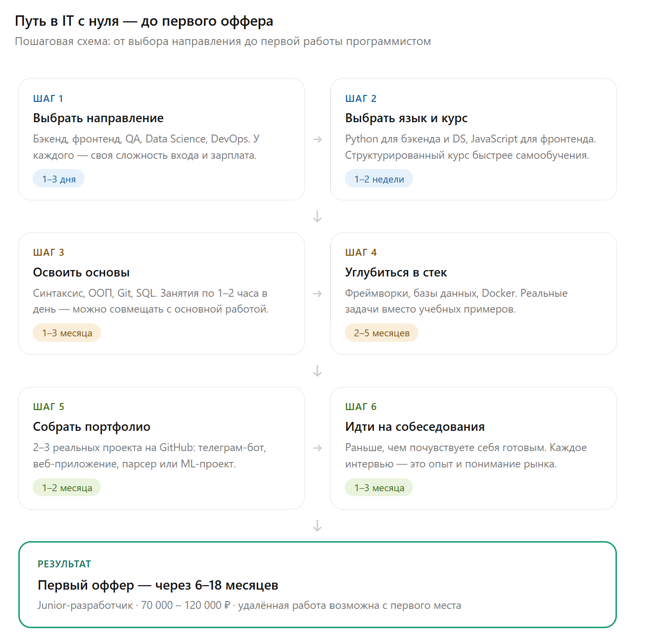Click the "Первый оффер — через 6–18 месяцев" result heading

pyautogui.click(x=158, y=585)
